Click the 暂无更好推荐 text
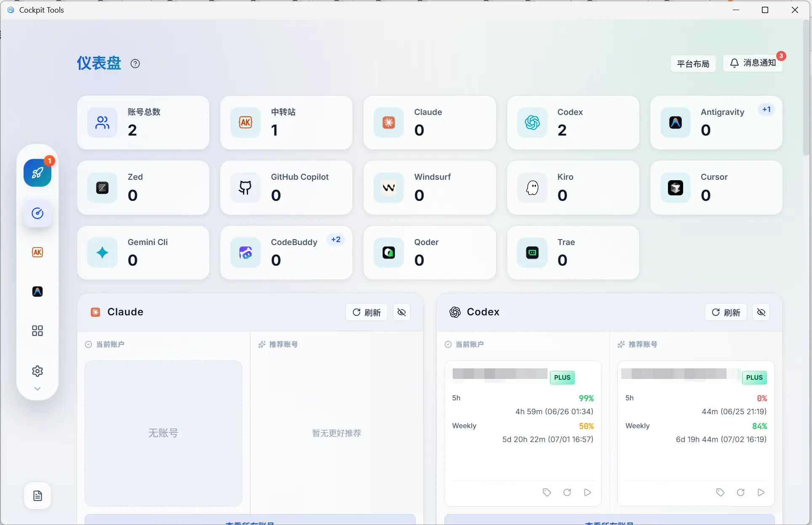 [x=337, y=433]
